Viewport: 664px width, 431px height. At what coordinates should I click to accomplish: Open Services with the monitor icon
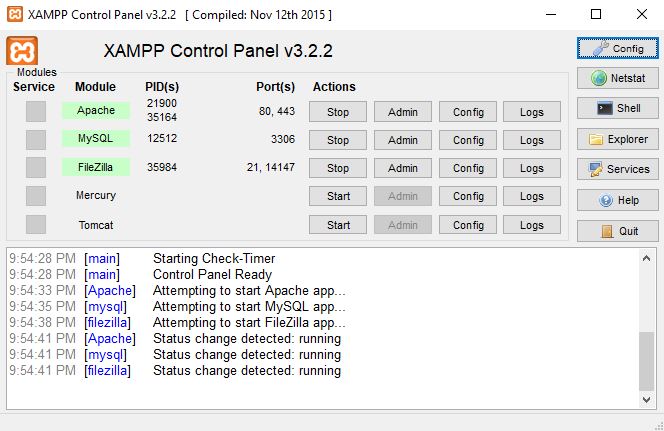(x=617, y=169)
